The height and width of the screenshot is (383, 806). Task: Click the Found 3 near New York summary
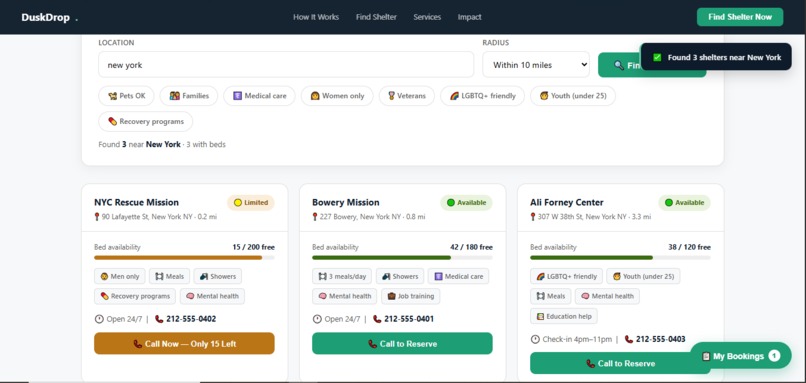(x=162, y=144)
